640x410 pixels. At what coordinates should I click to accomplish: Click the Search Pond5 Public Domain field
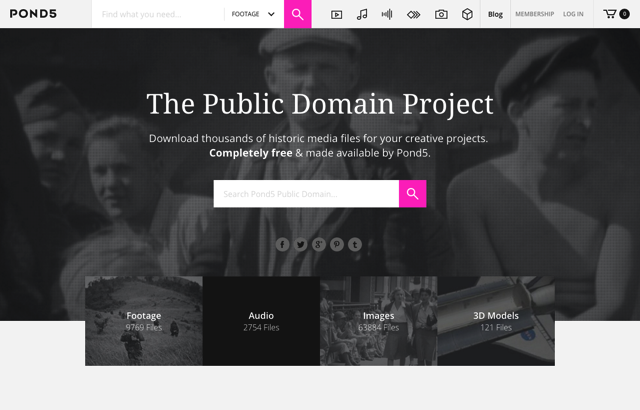click(x=306, y=194)
